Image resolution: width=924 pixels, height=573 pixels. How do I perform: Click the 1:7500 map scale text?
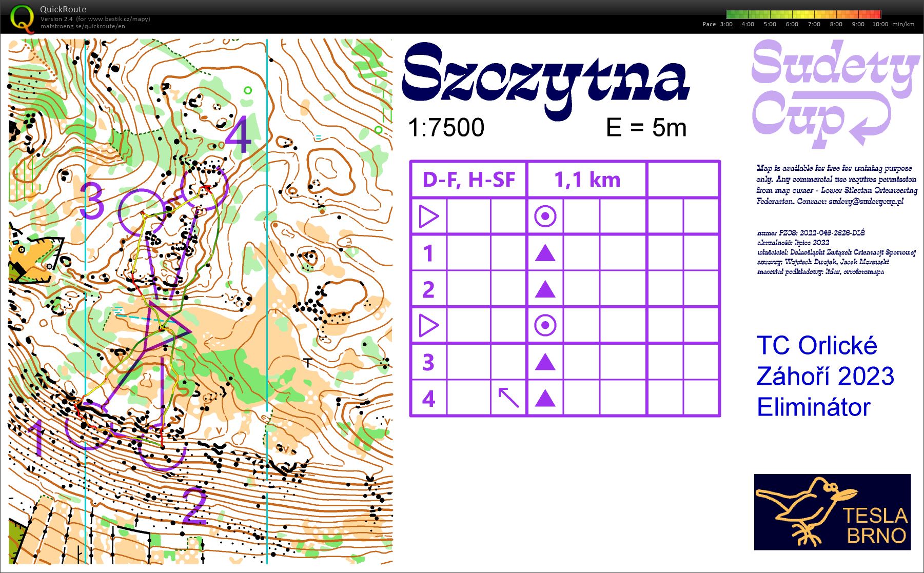(x=446, y=128)
